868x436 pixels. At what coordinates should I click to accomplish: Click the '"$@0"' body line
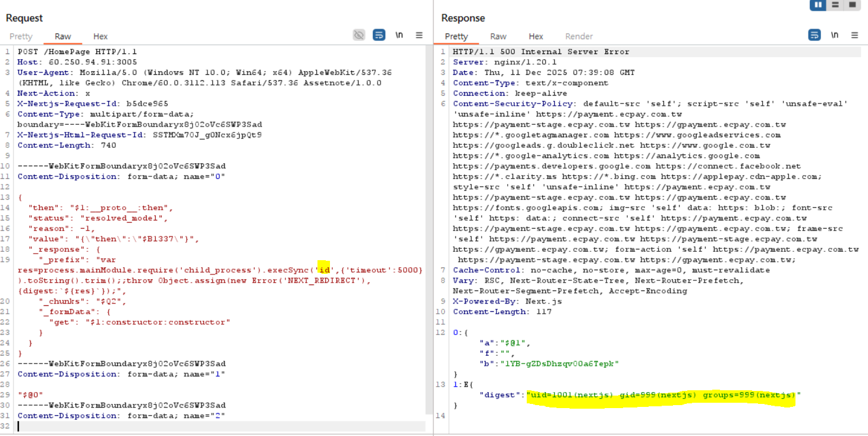(x=30, y=394)
